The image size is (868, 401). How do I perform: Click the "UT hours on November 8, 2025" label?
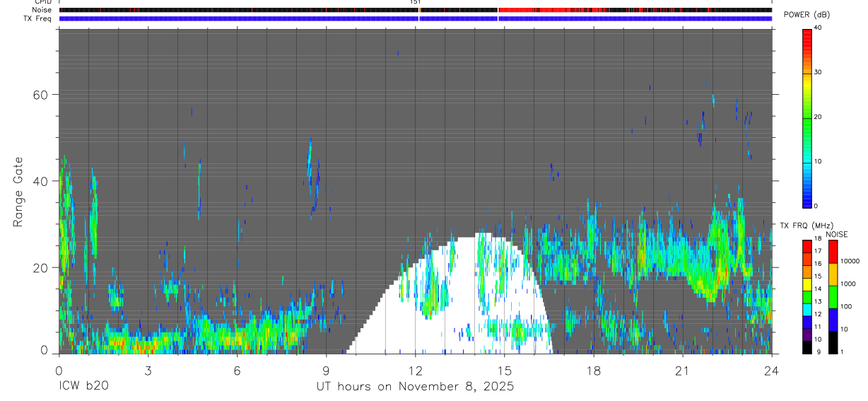(414, 386)
